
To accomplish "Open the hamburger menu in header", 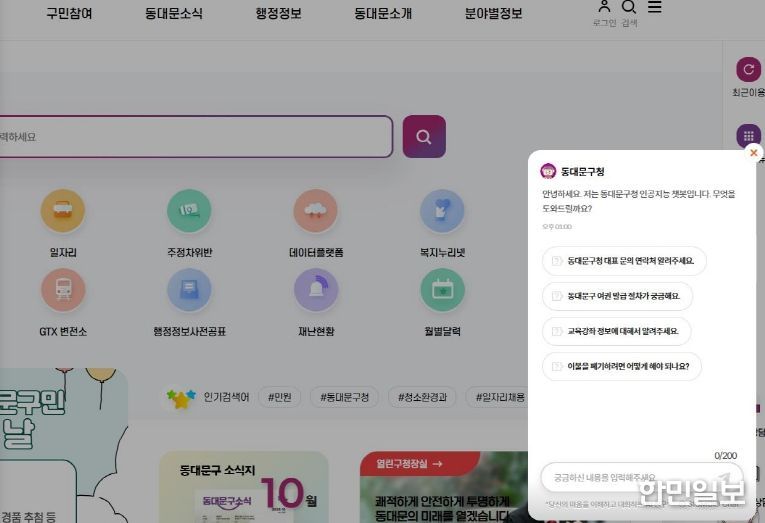I will [x=654, y=8].
